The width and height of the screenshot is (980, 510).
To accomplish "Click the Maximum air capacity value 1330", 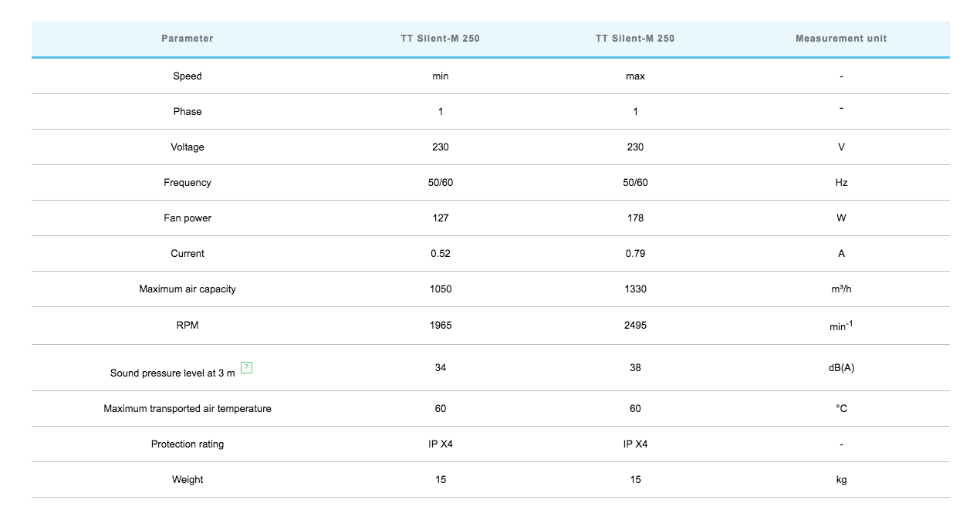I will 635,289.
